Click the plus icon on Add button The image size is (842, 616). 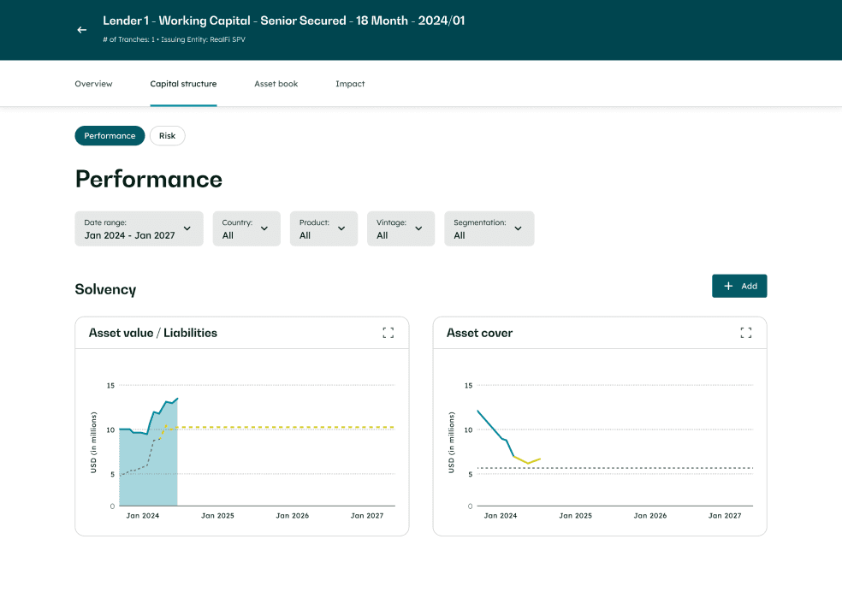tap(728, 287)
